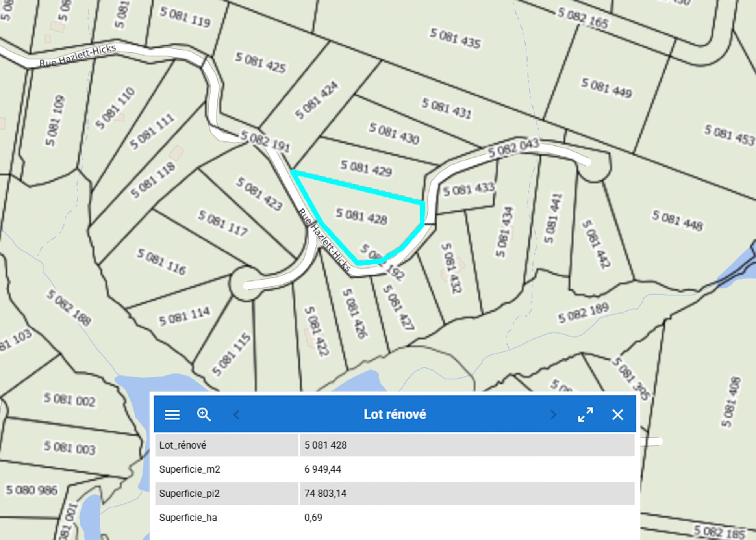Select lot 5 081 449 on map
The image size is (756, 540).
[x=606, y=88]
